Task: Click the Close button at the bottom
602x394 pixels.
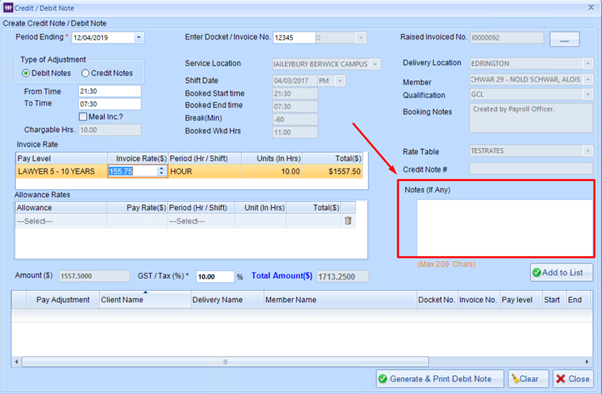Action: [x=573, y=379]
